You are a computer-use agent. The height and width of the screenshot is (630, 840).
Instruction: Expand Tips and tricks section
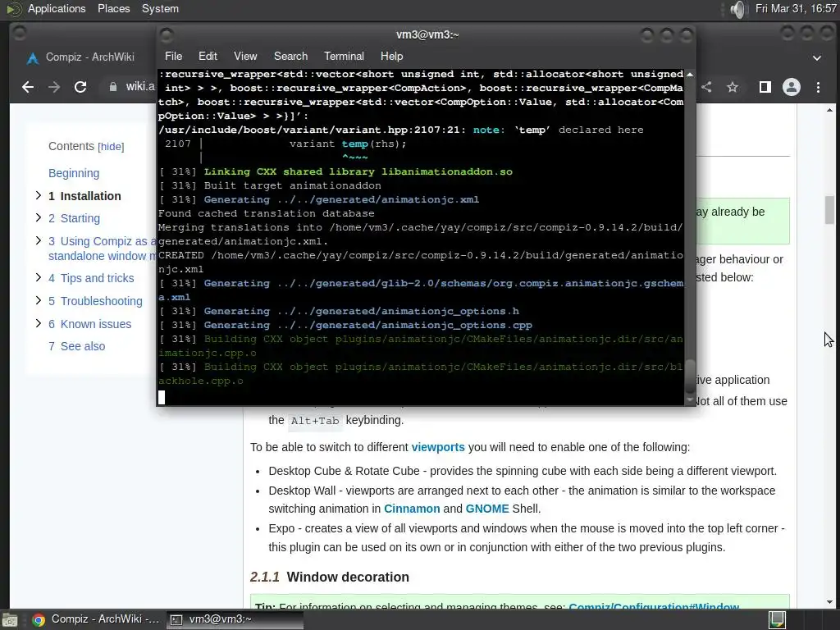38,277
